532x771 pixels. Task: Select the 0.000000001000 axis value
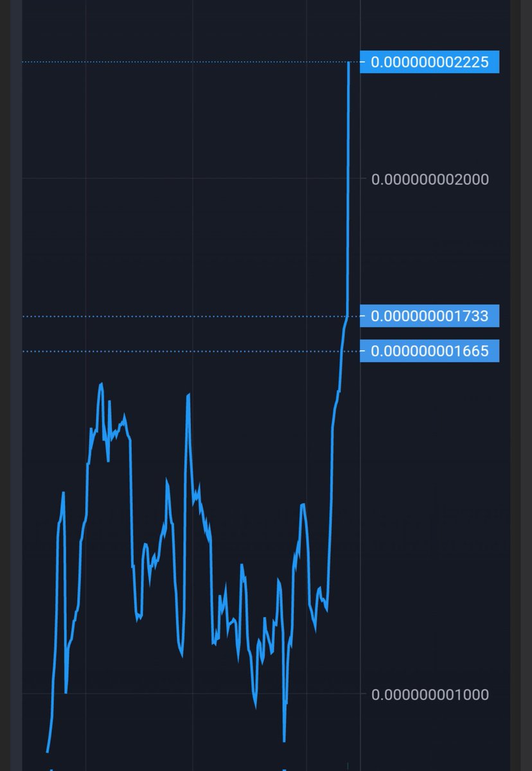tap(430, 695)
